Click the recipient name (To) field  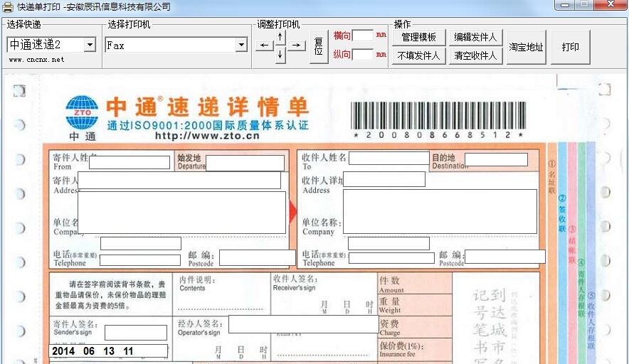tap(389, 158)
